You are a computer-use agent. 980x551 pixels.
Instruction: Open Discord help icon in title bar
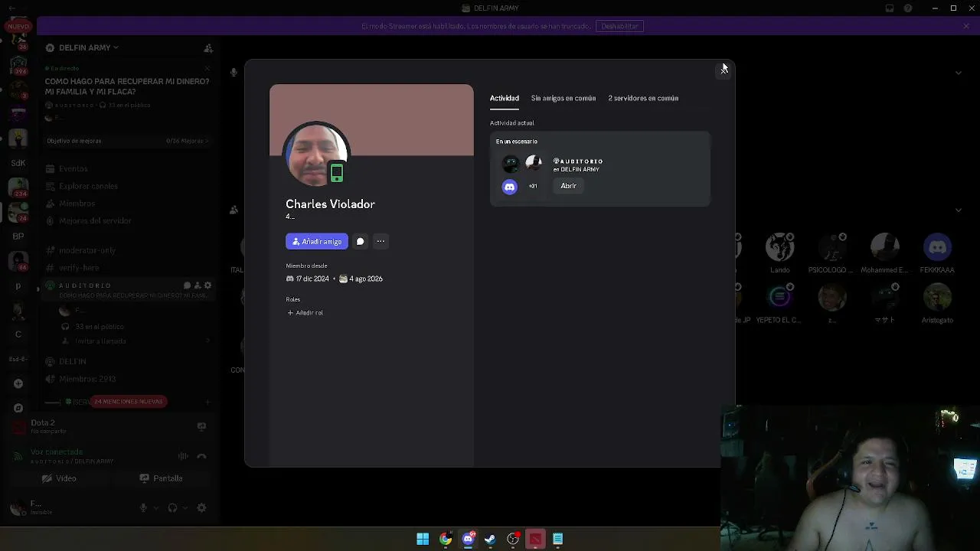pos(908,8)
